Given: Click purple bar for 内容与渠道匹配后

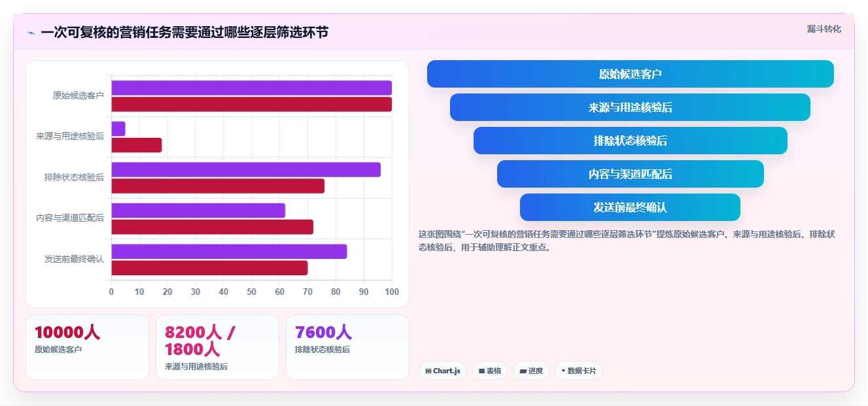Looking at the screenshot, I should pyautogui.click(x=198, y=211).
